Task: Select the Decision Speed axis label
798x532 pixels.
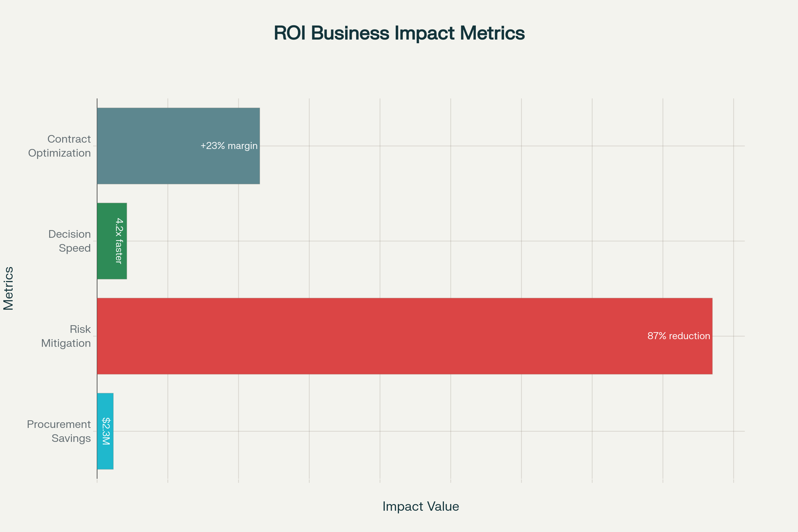Action: pyautogui.click(x=70, y=241)
